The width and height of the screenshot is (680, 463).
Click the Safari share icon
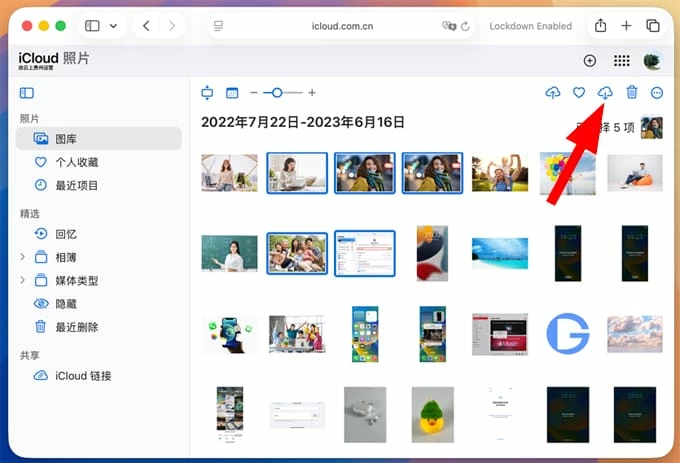(x=601, y=25)
